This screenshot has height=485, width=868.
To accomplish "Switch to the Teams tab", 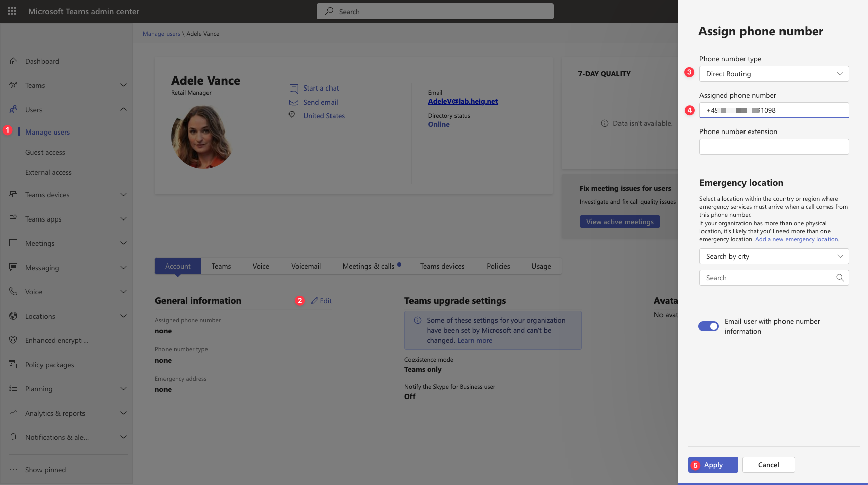I will (x=221, y=266).
